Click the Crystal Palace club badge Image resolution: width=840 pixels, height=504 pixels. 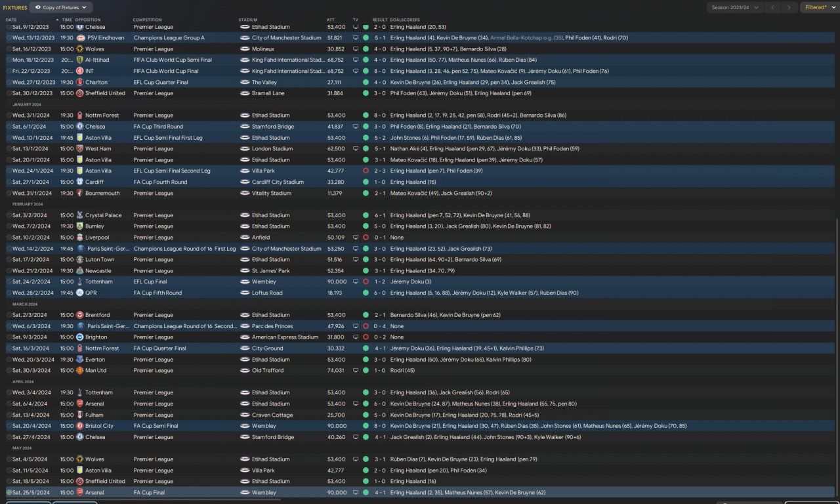point(79,215)
